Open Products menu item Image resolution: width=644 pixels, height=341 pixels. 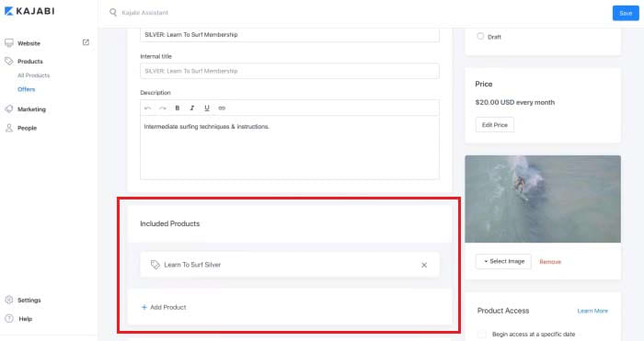click(x=30, y=62)
